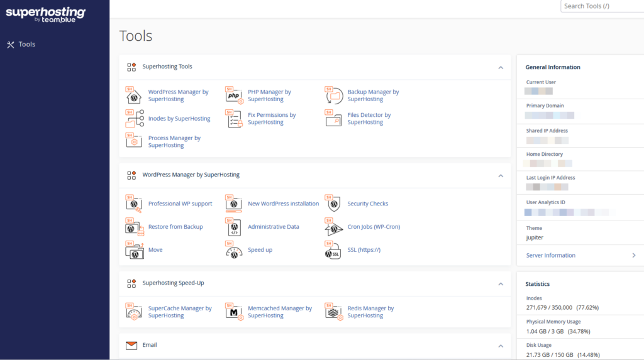Click the Superhosting Tools section title
Viewport: 644px width, 360px height.
tap(167, 67)
